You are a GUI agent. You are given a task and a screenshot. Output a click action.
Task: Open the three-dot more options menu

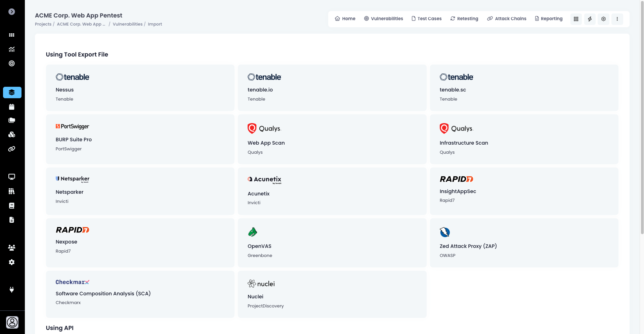click(617, 19)
